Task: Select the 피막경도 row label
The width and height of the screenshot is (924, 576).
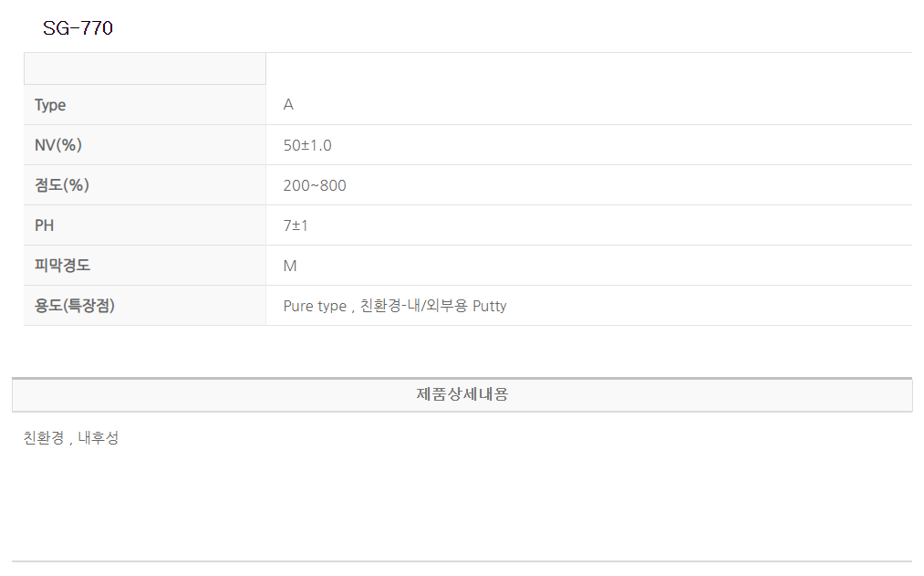Action: tap(62, 266)
